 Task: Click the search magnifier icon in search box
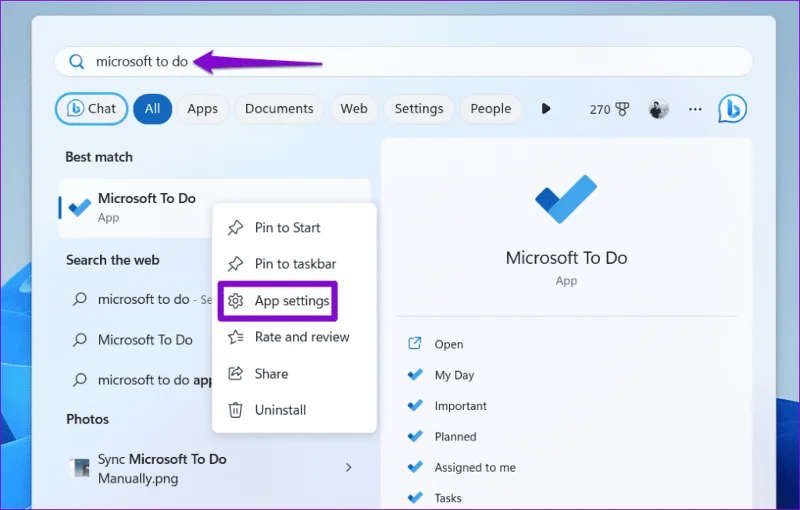77,62
